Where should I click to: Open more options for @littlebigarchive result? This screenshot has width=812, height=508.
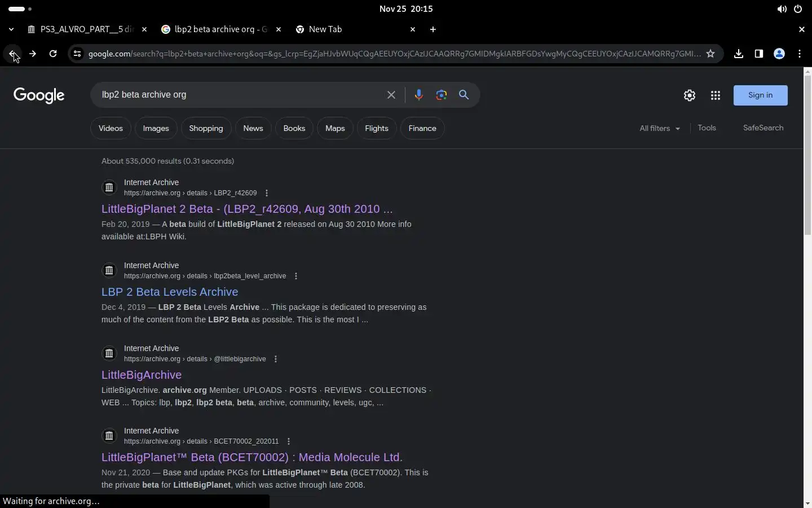point(276,359)
